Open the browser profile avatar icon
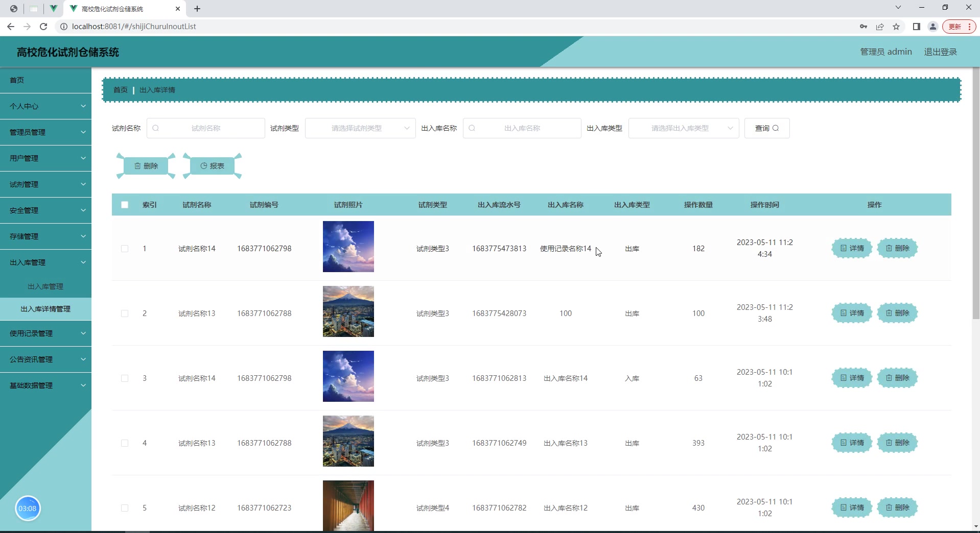 click(x=933, y=27)
